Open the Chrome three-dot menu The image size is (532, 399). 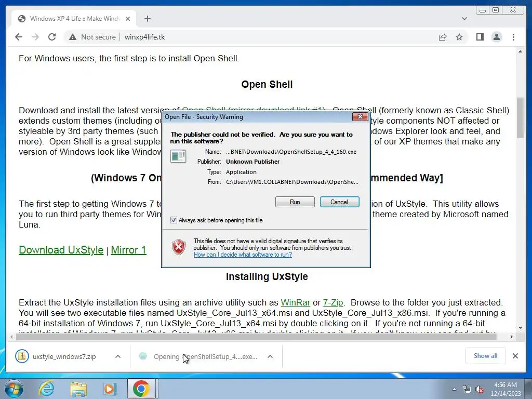tap(513, 37)
